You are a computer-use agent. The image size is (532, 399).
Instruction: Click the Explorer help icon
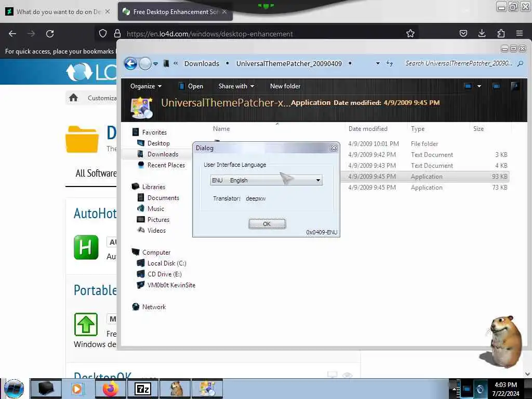pos(515,86)
